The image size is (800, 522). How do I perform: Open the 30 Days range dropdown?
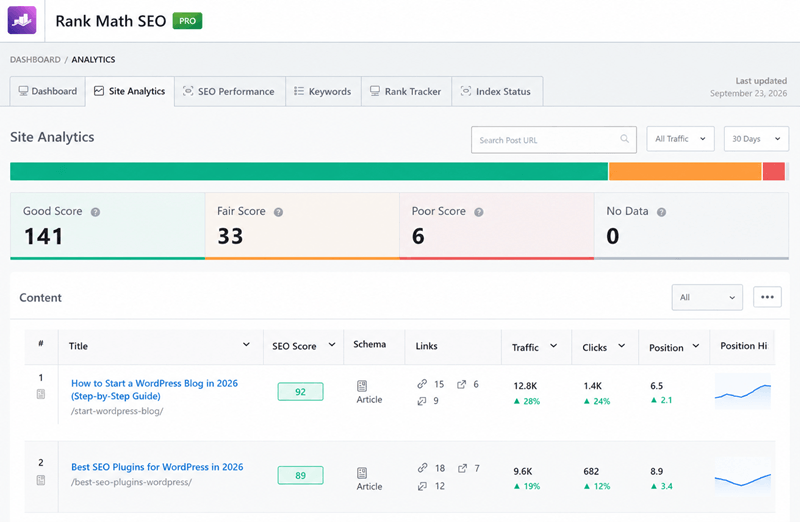(756, 139)
